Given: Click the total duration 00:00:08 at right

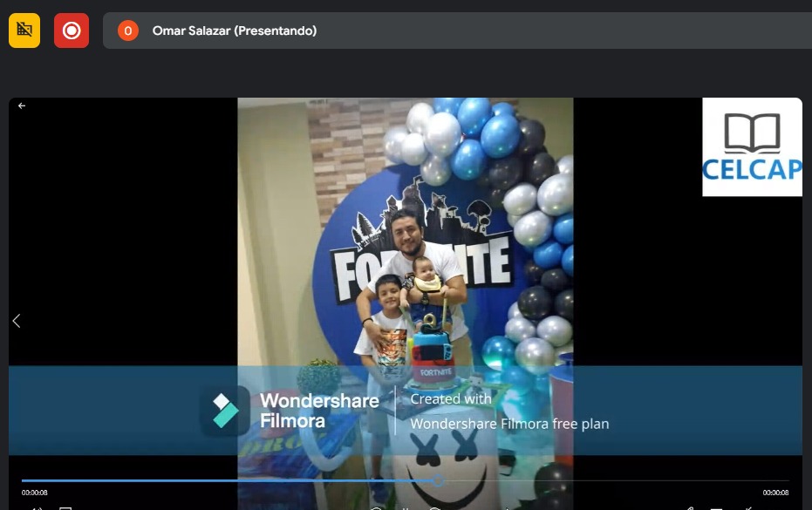Looking at the screenshot, I should (775, 493).
